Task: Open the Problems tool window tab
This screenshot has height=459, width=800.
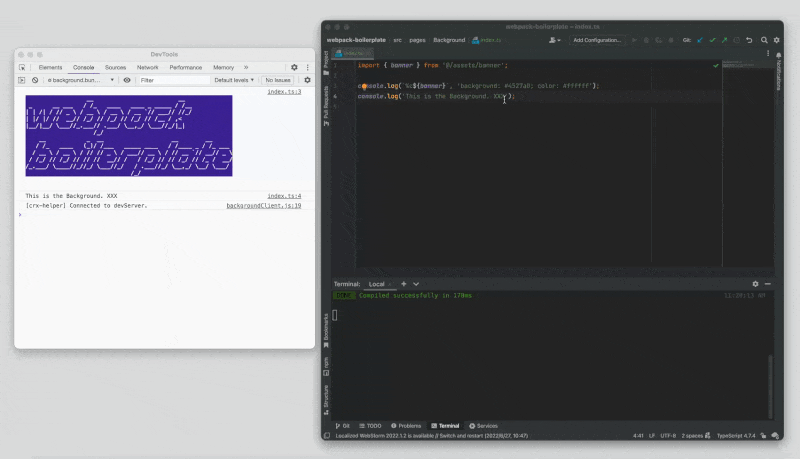Action: click(x=406, y=426)
